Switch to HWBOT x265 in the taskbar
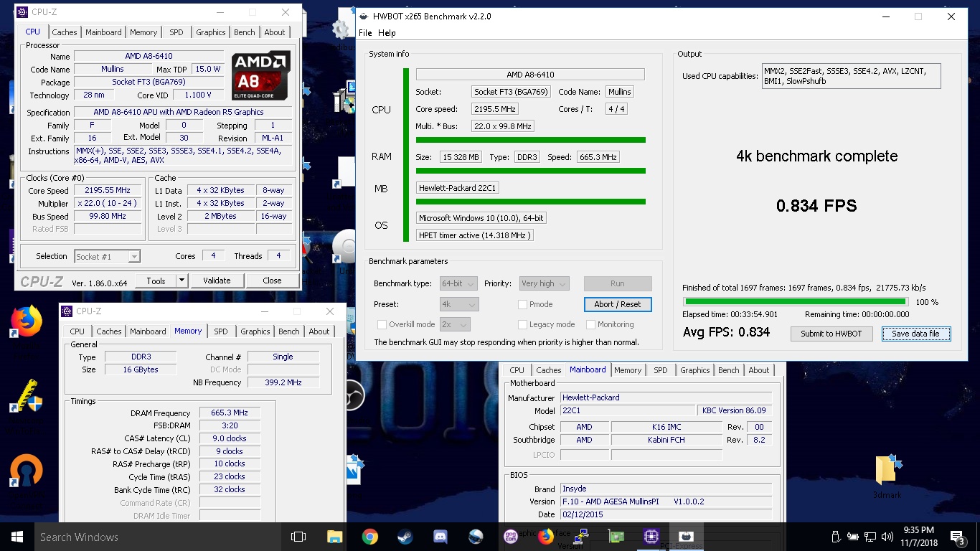The height and width of the screenshot is (551, 980). pyautogui.click(x=686, y=537)
